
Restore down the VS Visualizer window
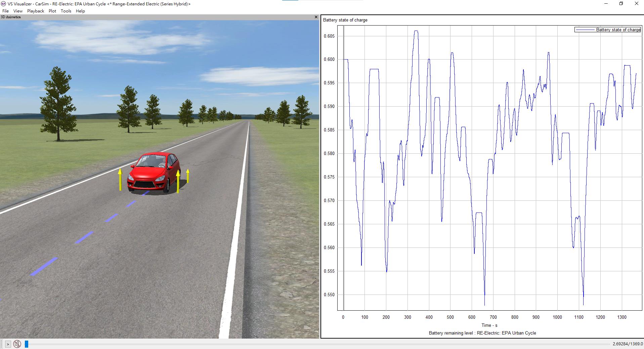click(x=621, y=4)
